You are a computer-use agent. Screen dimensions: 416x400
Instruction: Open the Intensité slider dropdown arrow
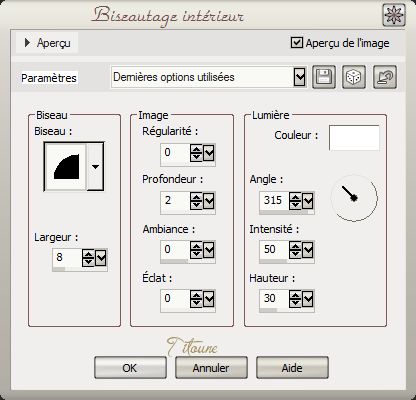pos(308,250)
